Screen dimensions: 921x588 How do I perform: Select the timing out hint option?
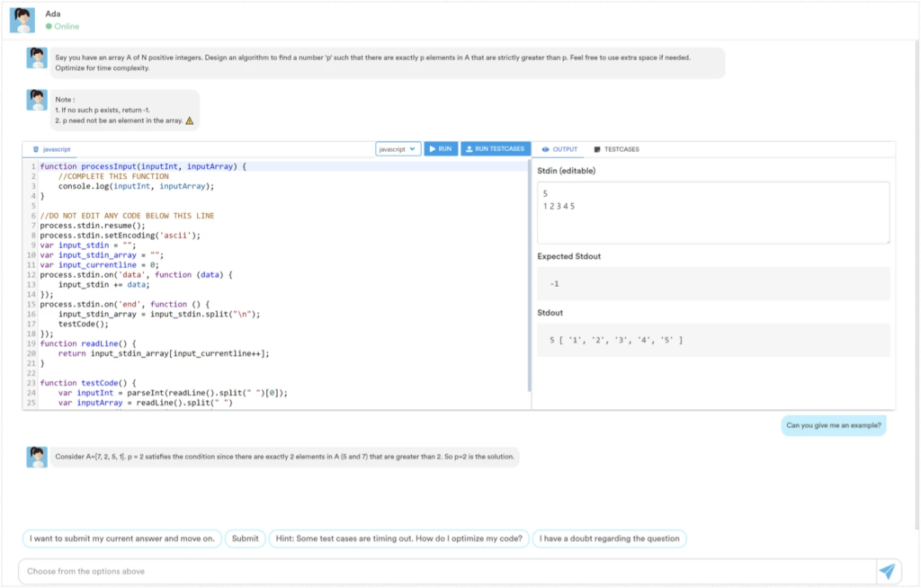pyautogui.click(x=398, y=539)
